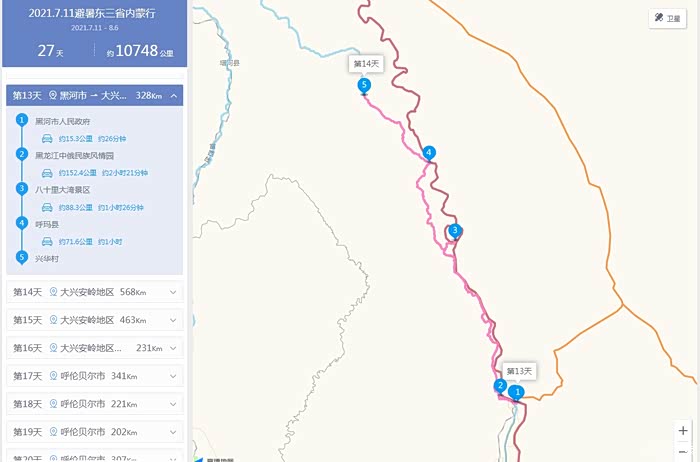Click the 第14天 map tooltip label
The height and width of the screenshot is (462, 700).
(x=366, y=64)
